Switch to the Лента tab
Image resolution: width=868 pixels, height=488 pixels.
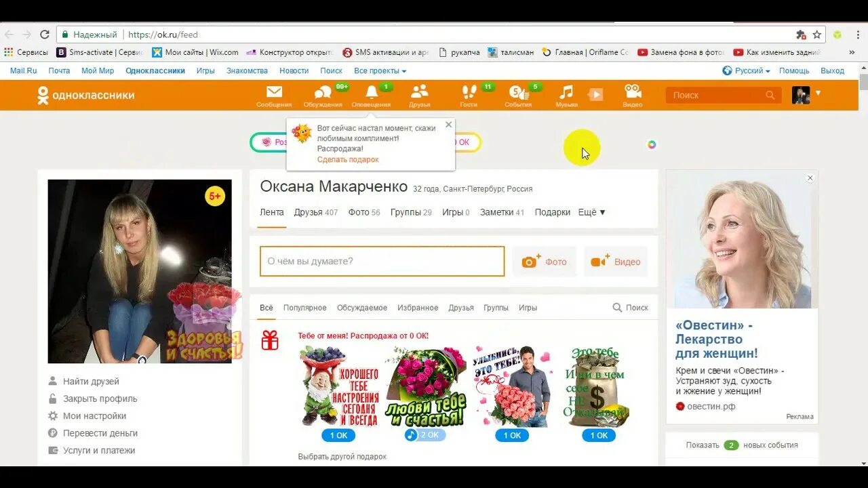272,212
